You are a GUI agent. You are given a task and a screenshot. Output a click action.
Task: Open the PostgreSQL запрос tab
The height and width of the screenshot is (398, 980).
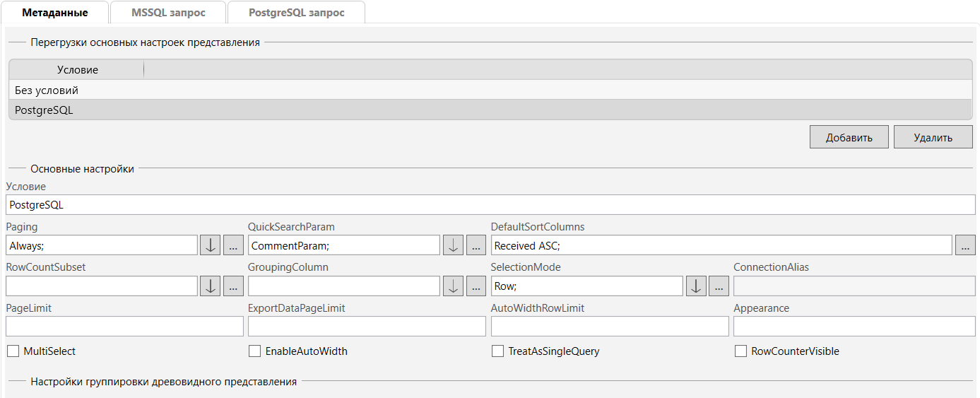tap(296, 13)
